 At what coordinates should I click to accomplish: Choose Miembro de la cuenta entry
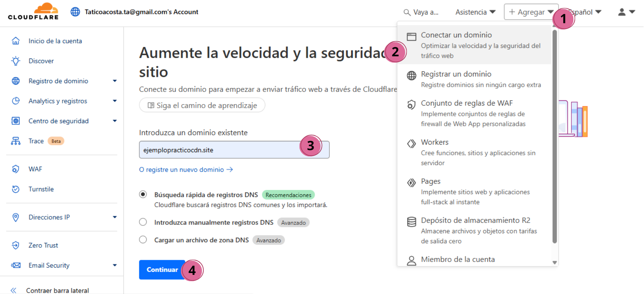click(474, 259)
